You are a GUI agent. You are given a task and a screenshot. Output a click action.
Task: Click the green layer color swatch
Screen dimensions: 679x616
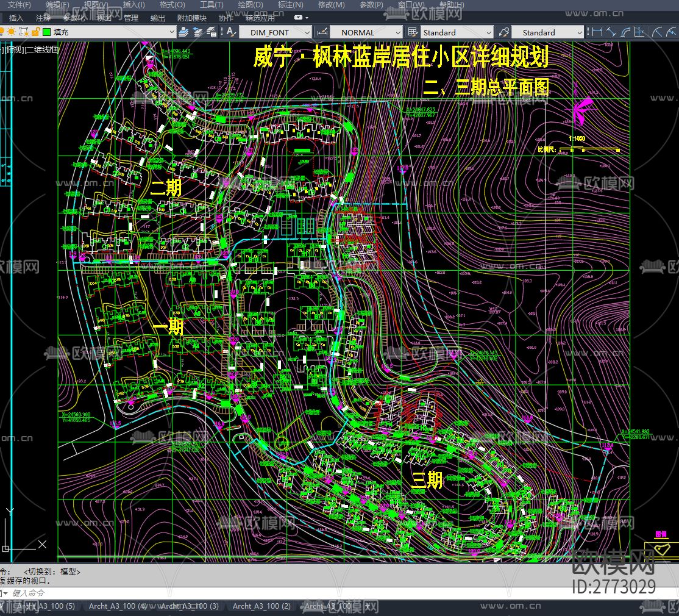pyautogui.click(x=46, y=32)
